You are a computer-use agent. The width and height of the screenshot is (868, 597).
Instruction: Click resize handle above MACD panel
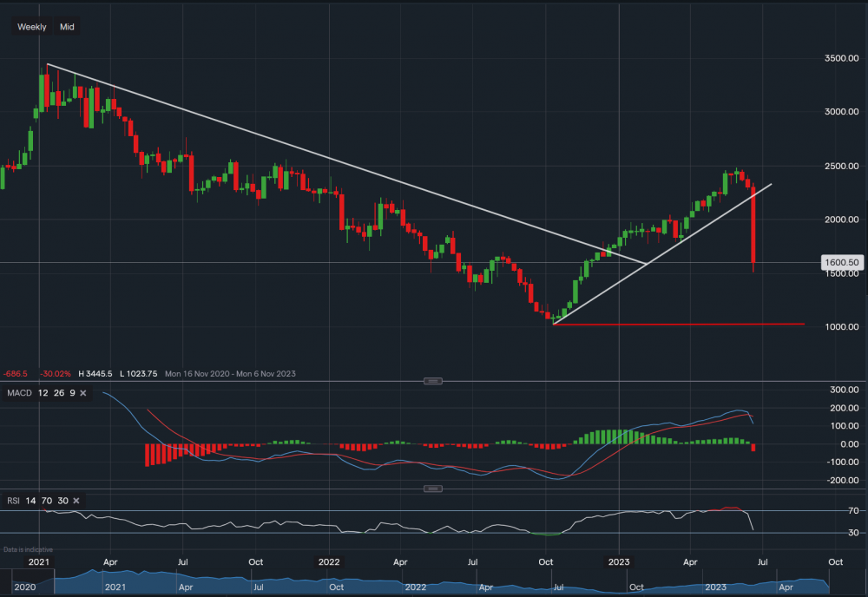tap(433, 381)
